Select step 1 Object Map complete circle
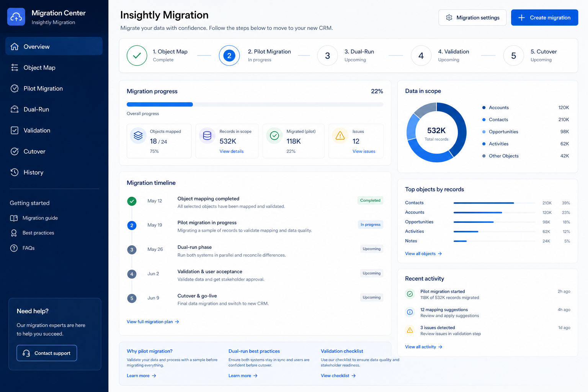 [137, 56]
